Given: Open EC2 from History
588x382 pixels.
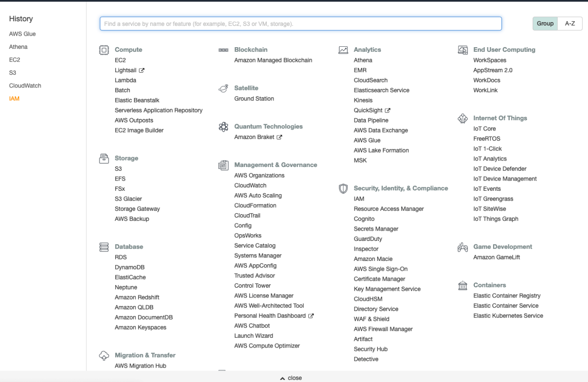Looking at the screenshot, I should (14, 60).
